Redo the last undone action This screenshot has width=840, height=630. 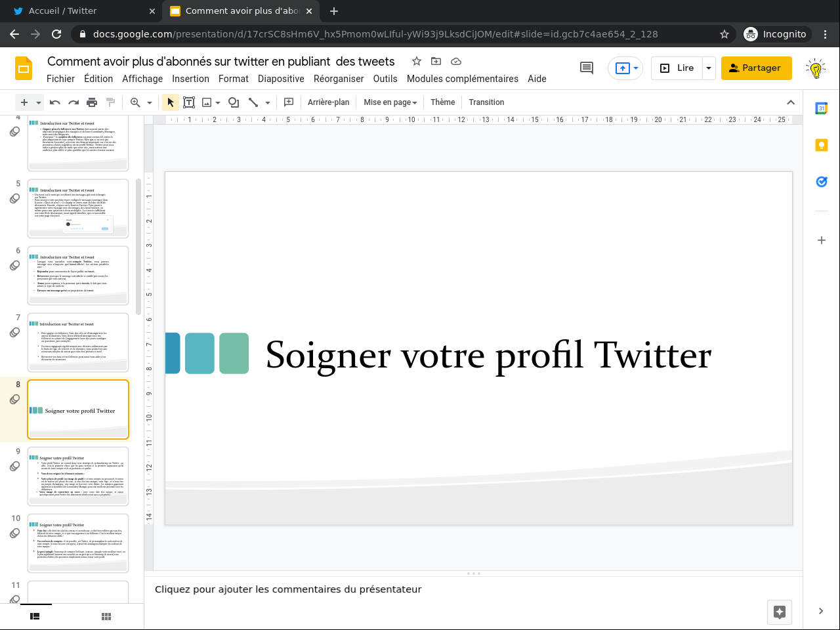[x=73, y=102]
